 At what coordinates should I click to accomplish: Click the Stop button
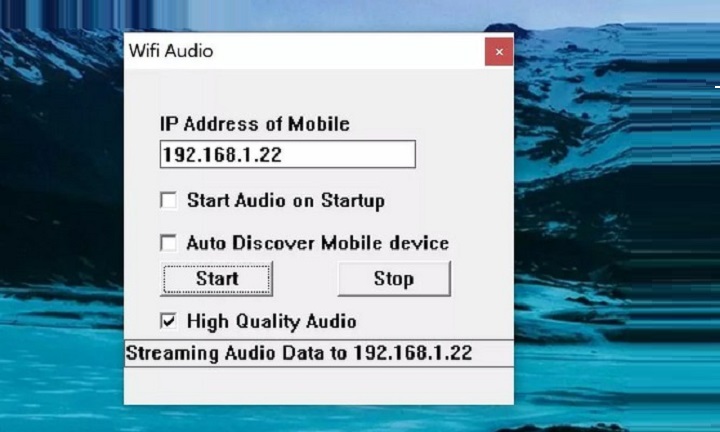tap(394, 279)
